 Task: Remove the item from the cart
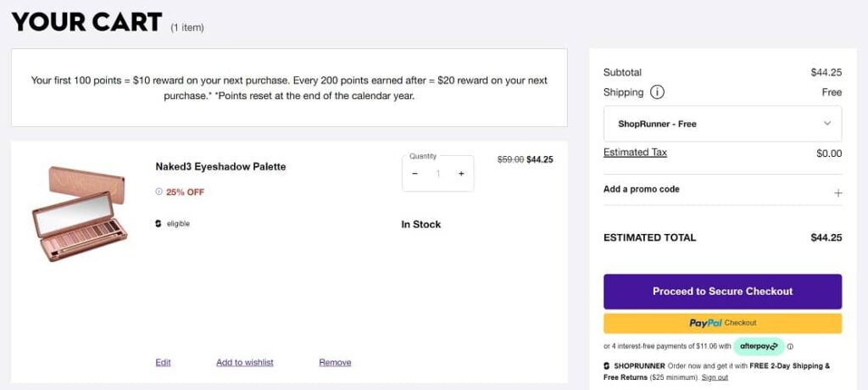coord(335,363)
